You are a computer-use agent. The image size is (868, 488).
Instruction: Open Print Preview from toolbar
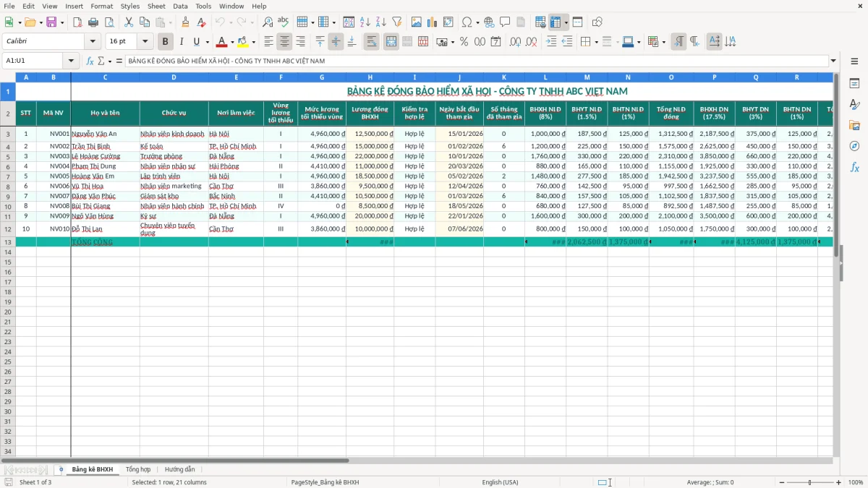point(109,22)
